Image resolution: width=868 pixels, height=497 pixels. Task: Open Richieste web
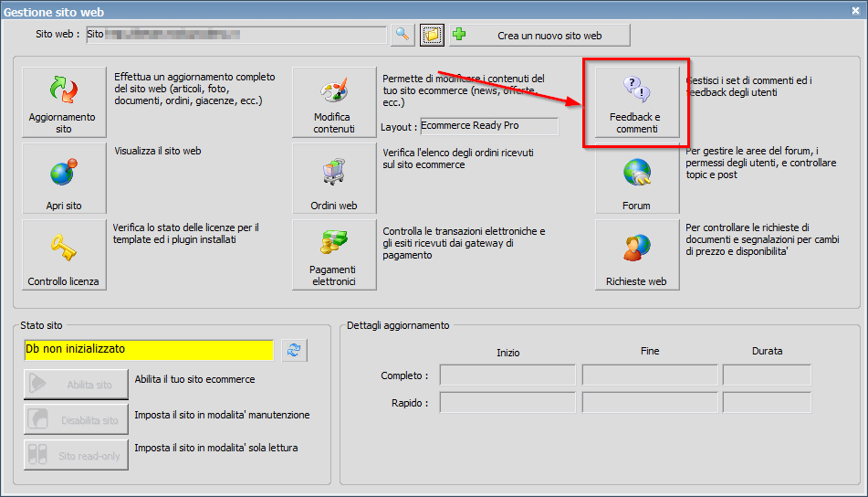637,255
